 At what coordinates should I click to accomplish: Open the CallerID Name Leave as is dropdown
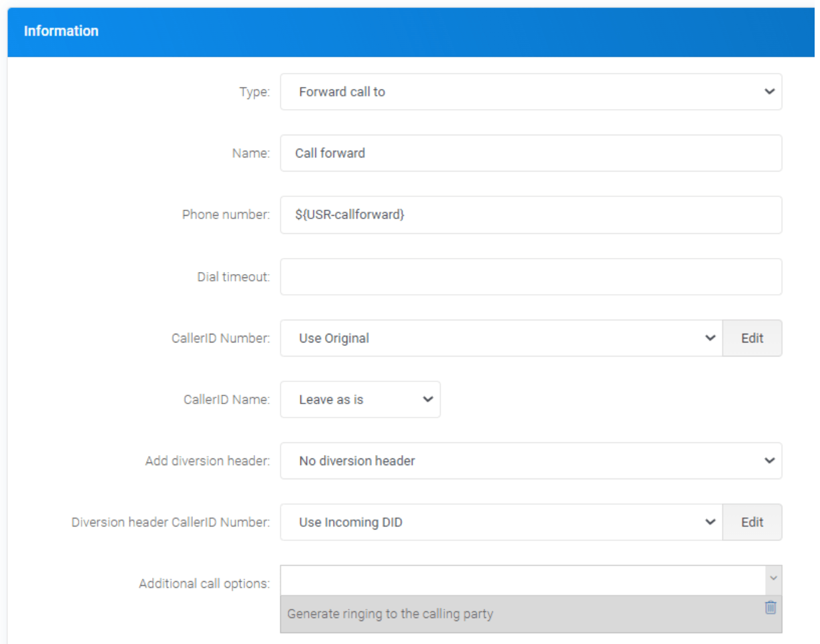(360, 400)
